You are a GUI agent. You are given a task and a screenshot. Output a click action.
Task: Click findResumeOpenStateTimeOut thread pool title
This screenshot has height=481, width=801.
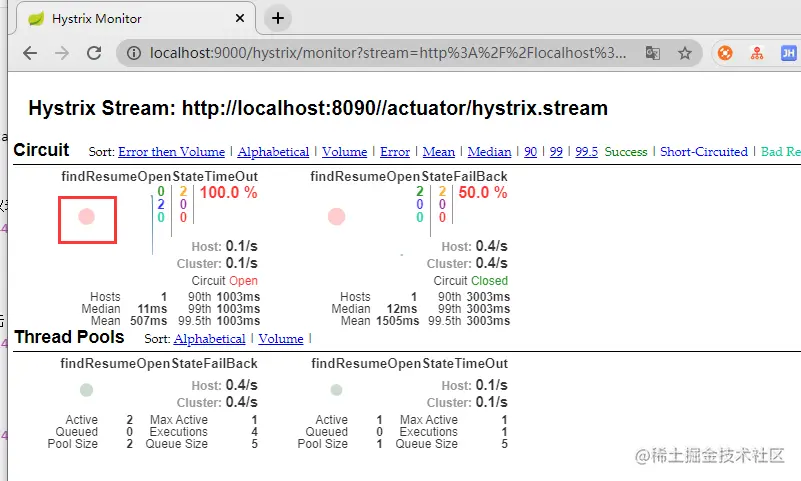409,364
